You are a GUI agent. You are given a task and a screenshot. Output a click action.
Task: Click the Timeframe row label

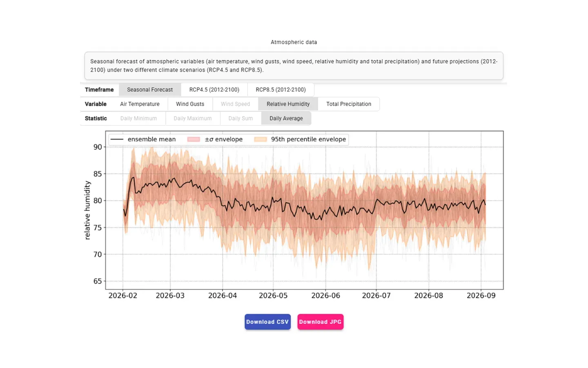99,90
